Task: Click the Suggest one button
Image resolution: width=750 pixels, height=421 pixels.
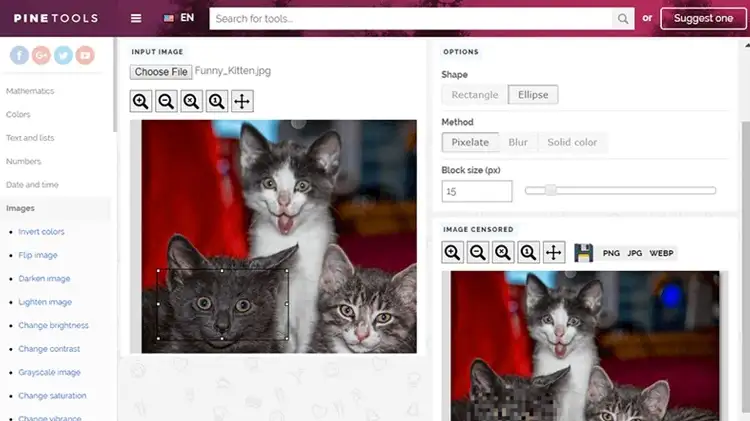Action: click(703, 19)
